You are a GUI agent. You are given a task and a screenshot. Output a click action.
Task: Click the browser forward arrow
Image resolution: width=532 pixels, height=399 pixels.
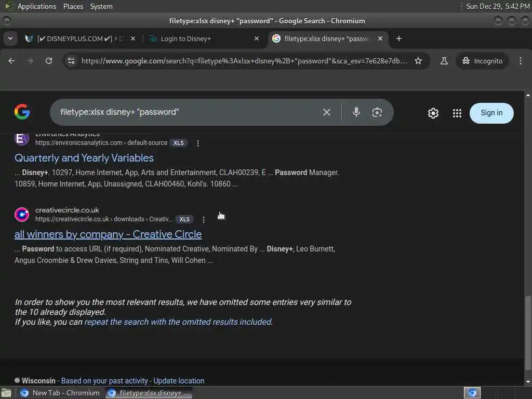[30, 61]
